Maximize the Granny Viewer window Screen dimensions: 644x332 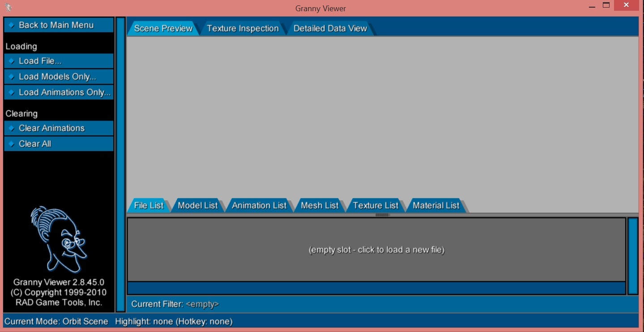(606, 5)
